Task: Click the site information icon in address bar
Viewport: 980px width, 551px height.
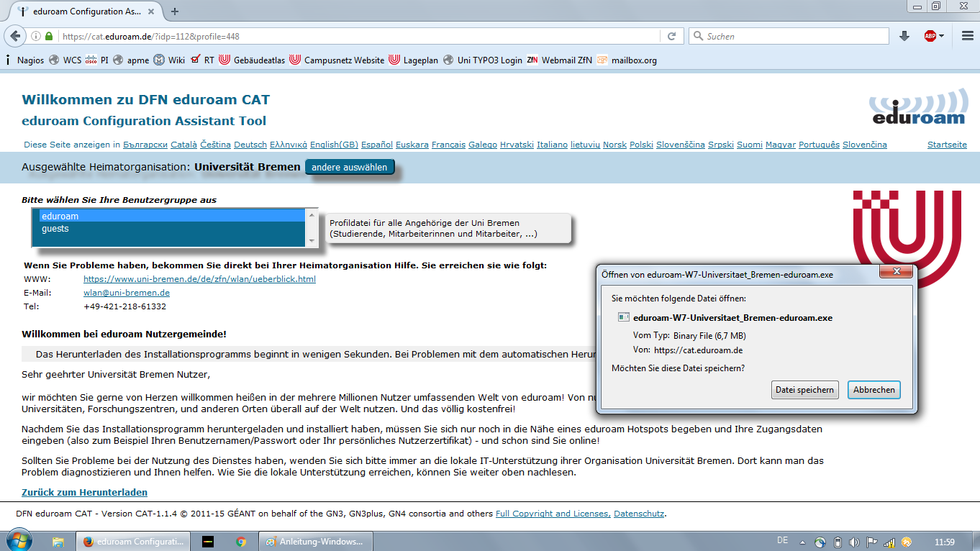Action: tap(36, 36)
